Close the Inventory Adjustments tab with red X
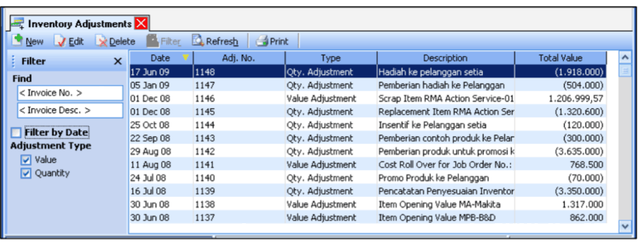 [x=141, y=23]
